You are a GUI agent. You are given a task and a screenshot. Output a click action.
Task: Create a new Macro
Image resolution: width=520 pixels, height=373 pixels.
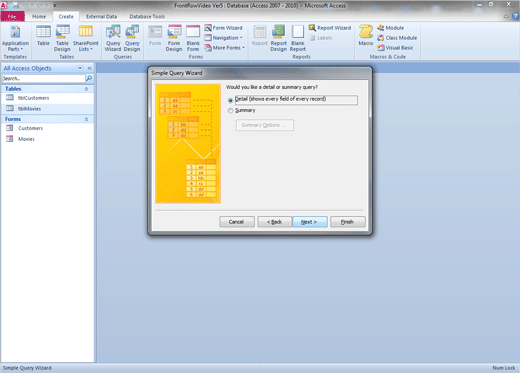(366, 35)
